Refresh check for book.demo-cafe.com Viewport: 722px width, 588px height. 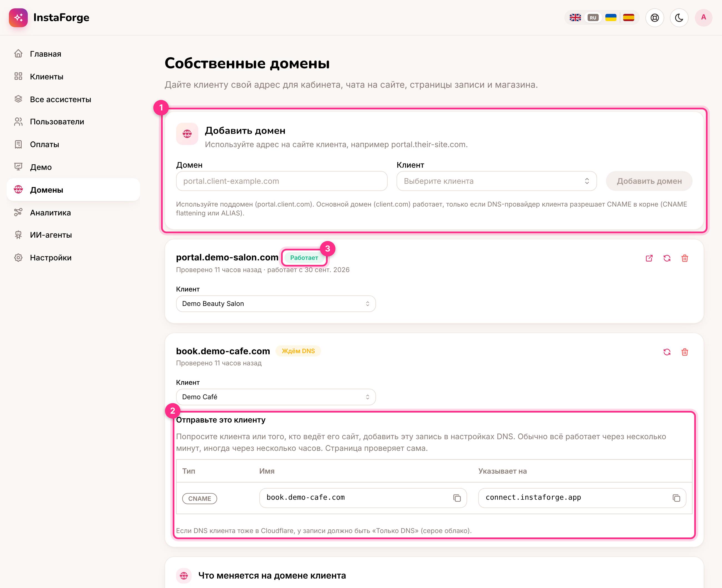coord(667,352)
